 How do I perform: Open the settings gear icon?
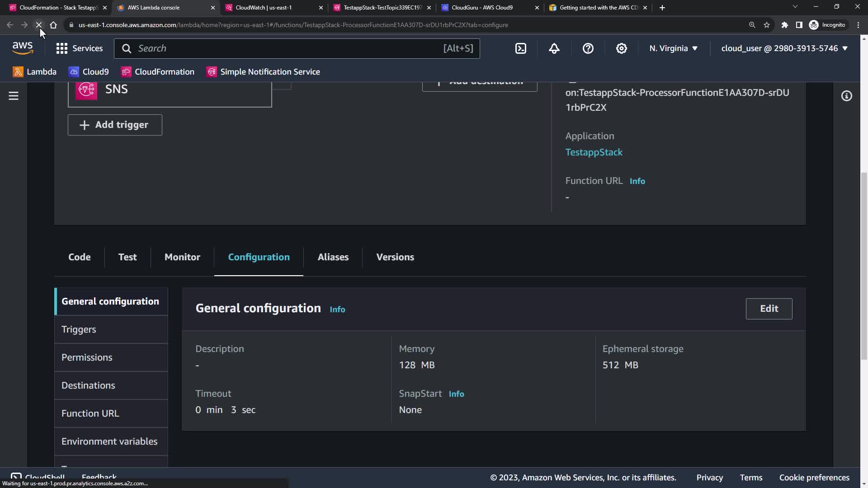(622, 48)
